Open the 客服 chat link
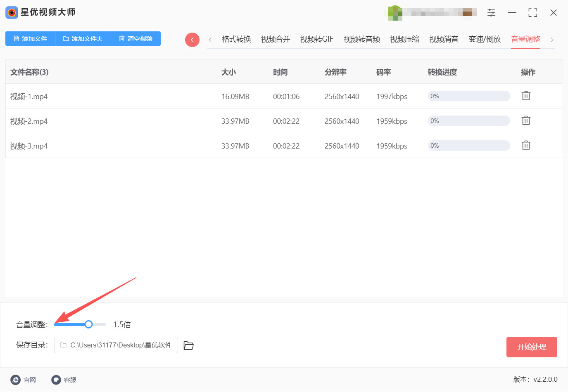 click(x=64, y=380)
